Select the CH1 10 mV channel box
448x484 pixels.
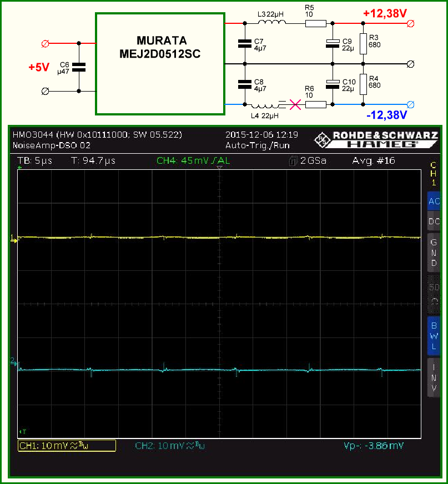[x=67, y=446]
